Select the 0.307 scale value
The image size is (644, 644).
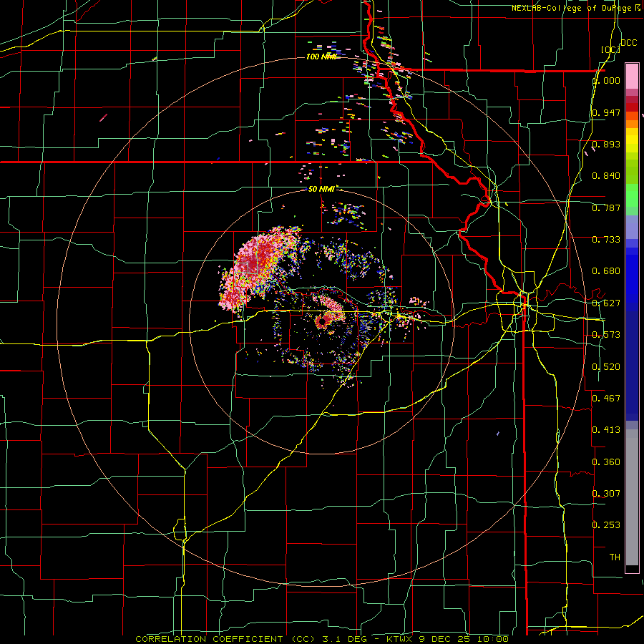tap(606, 494)
